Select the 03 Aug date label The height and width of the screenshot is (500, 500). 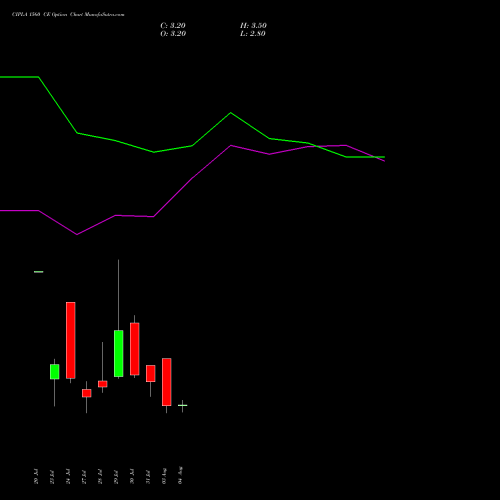pos(164,476)
